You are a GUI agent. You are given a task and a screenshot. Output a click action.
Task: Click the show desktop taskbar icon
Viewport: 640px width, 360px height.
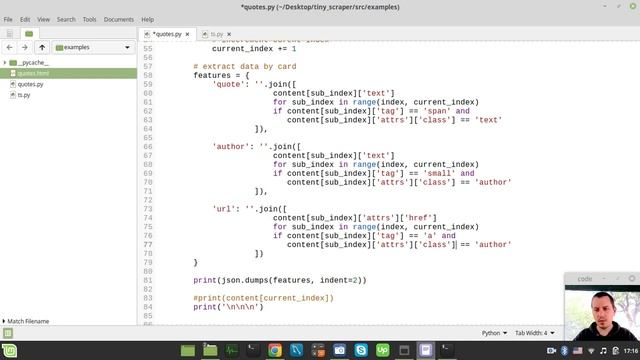[x=188, y=350]
